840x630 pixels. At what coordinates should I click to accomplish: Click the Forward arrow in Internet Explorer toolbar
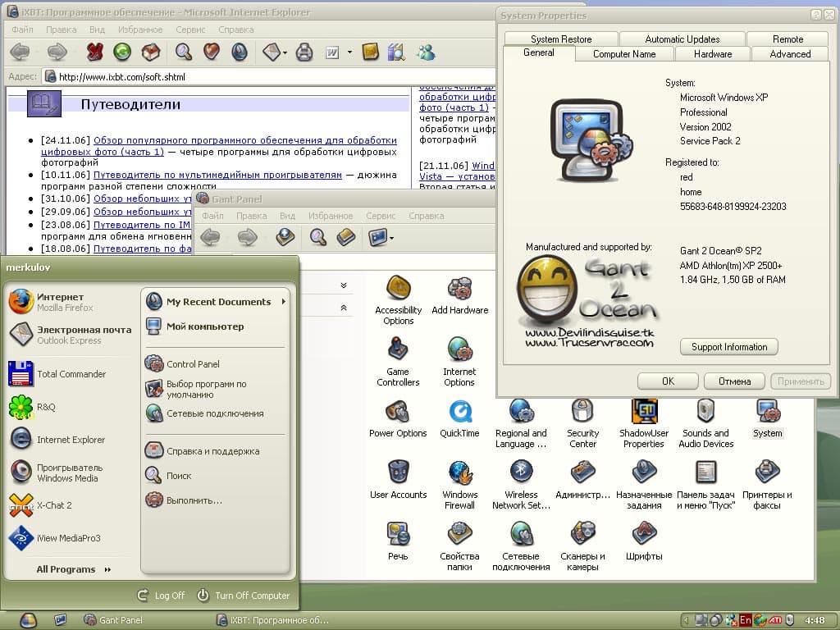click(57, 52)
